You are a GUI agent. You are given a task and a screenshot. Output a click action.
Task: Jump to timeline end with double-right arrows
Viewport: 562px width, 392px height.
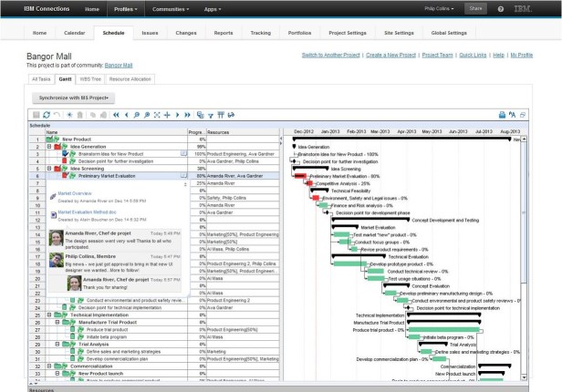[187, 115]
